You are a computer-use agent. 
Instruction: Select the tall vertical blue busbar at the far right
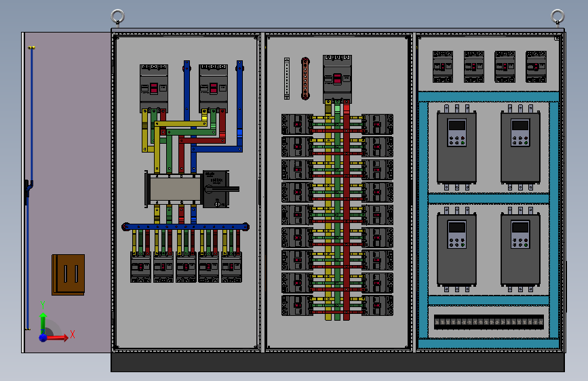[x=239, y=105]
